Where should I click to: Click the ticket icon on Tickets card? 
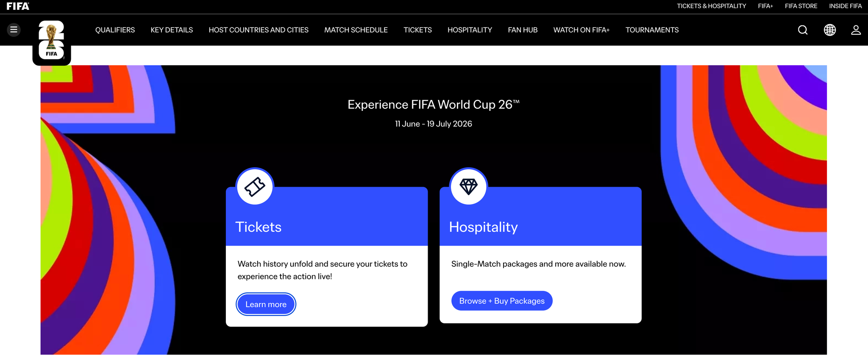(255, 186)
